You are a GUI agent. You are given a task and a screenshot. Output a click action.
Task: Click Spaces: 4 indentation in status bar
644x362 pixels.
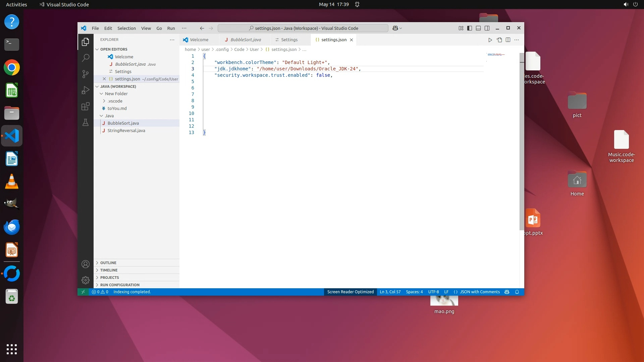point(414,292)
